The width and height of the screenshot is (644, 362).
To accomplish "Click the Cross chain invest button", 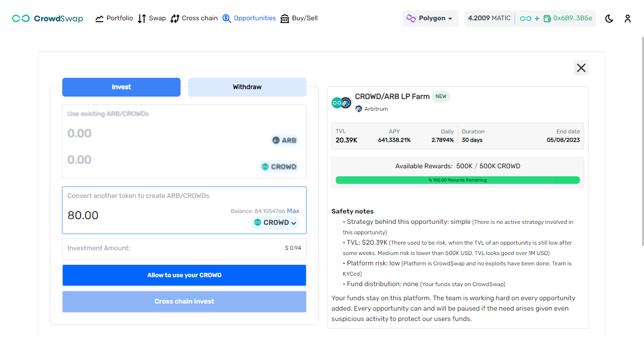I will point(184,302).
